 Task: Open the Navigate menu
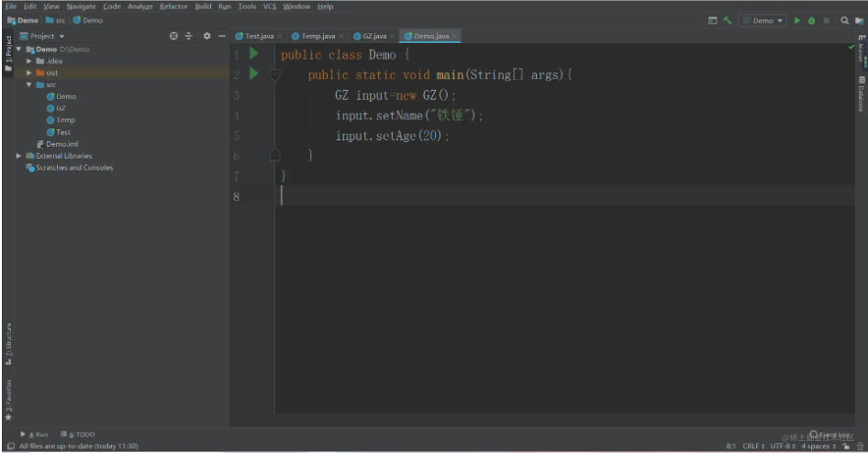[x=82, y=6]
